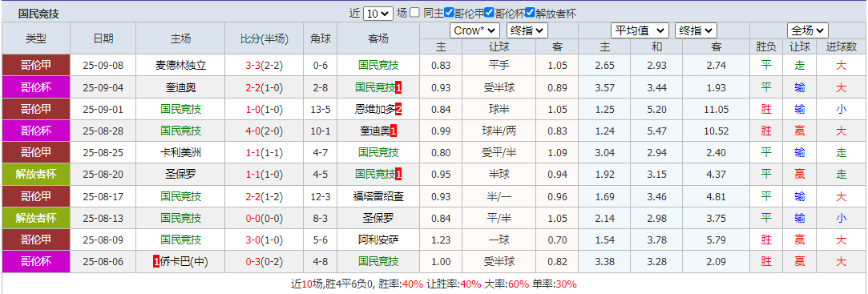Click the away odds 10.52
This screenshot has height=294, width=868.
point(717,131)
